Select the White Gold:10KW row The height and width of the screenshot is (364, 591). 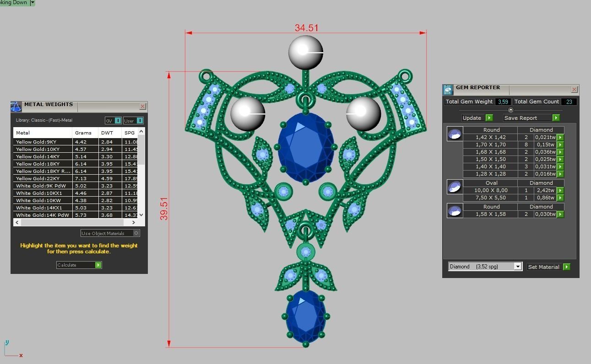pyautogui.click(x=76, y=200)
